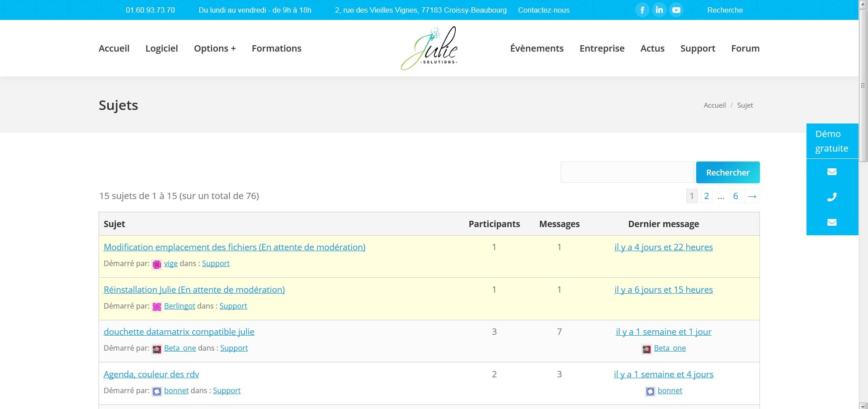Click bonnet avatar in Démarré par line
Screen dimensions: 868x409
pos(157,391)
